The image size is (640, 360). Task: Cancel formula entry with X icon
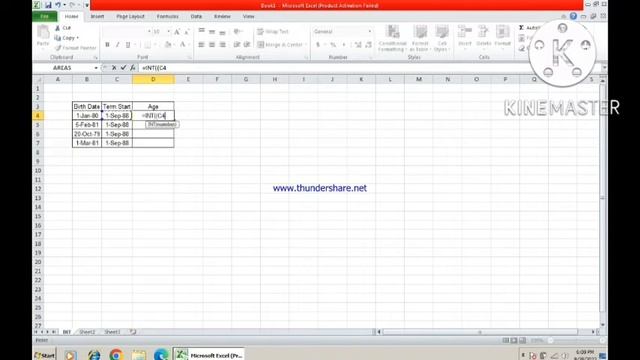coord(114,68)
